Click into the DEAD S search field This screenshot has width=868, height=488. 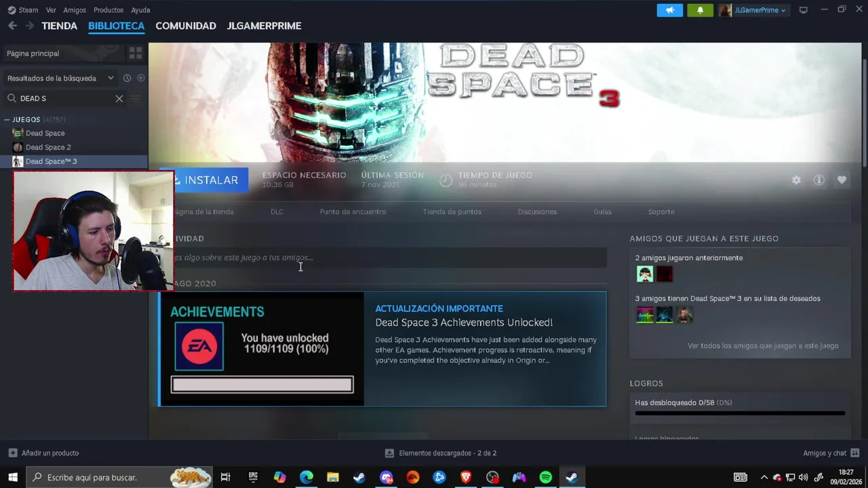[x=65, y=98]
